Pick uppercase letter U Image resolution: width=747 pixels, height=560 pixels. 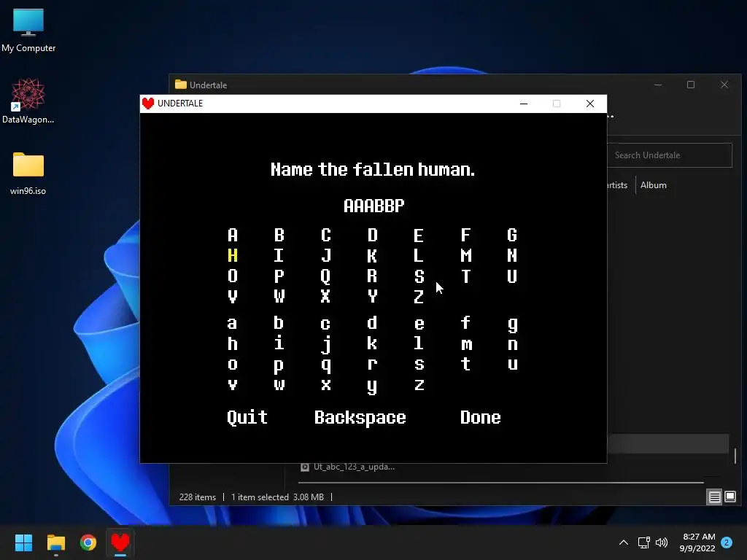coord(512,276)
